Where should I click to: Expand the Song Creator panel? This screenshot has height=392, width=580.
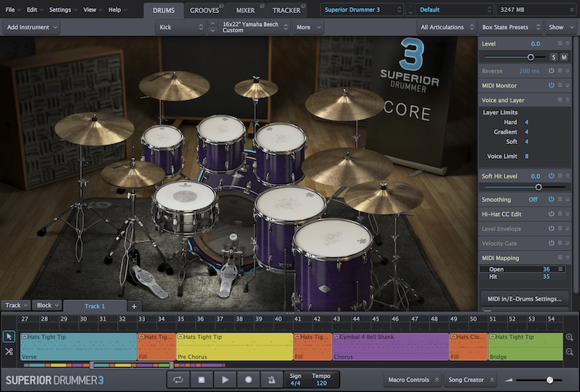[x=471, y=380]
